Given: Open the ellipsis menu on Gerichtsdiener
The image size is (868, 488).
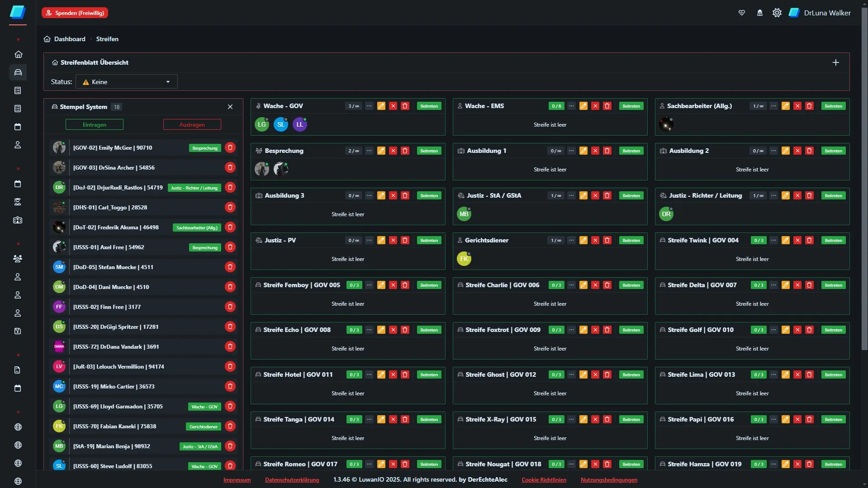Looking at the screenshot, I should click(571, 240).
